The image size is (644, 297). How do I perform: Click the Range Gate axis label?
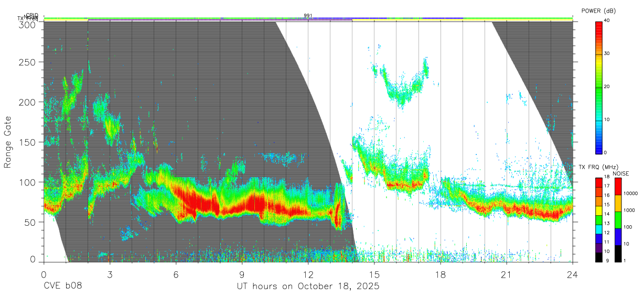tap(8, 142)
